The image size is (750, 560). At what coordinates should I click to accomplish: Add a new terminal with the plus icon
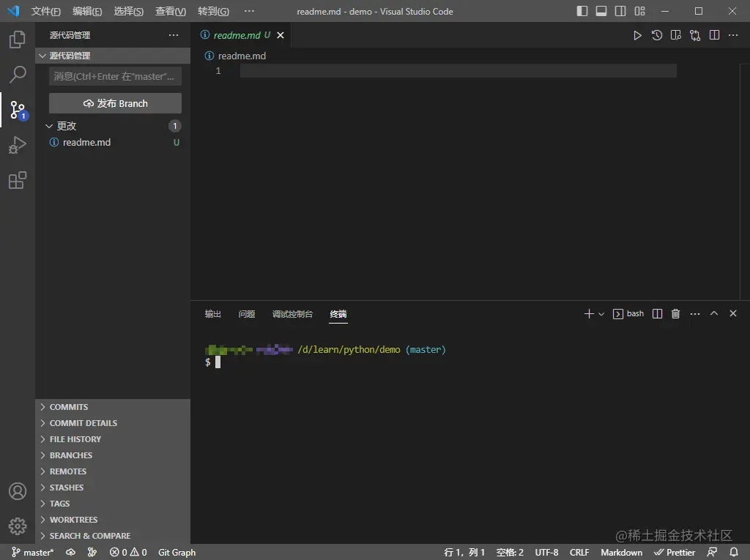click(x=589, y=314)
